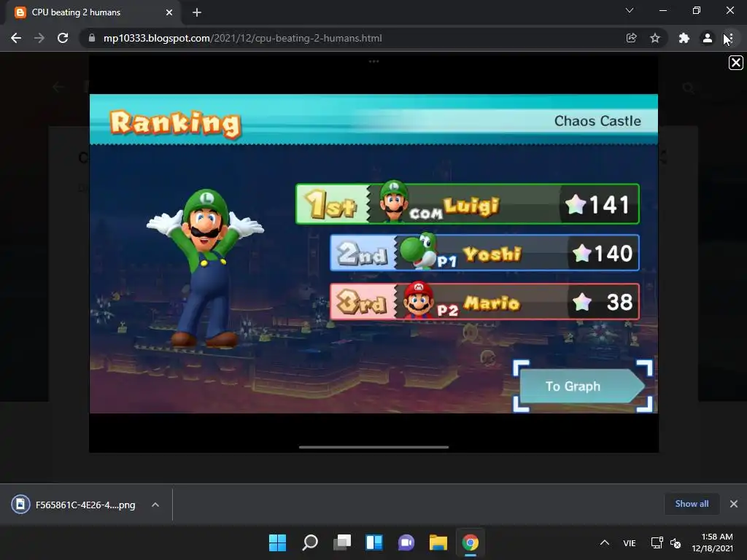Open Windows Start menu
Image resolution: width=747 pixels, height=560 pixels.
[278, 542]
